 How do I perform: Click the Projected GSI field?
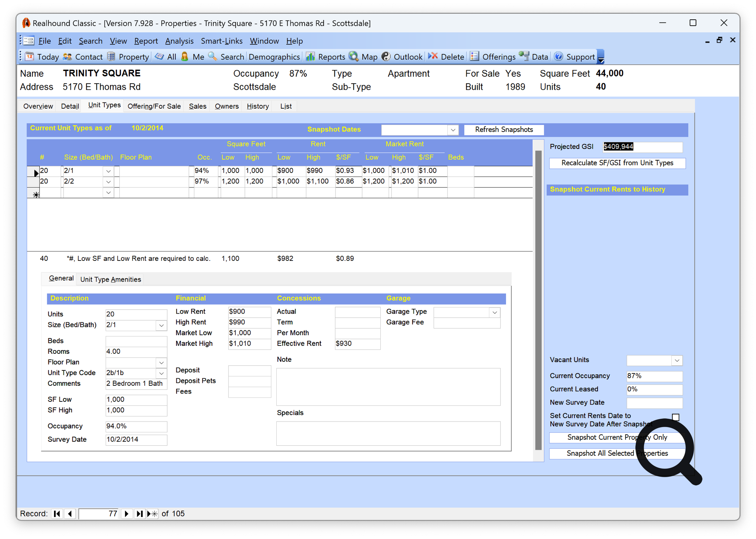(x=642, y=147)
